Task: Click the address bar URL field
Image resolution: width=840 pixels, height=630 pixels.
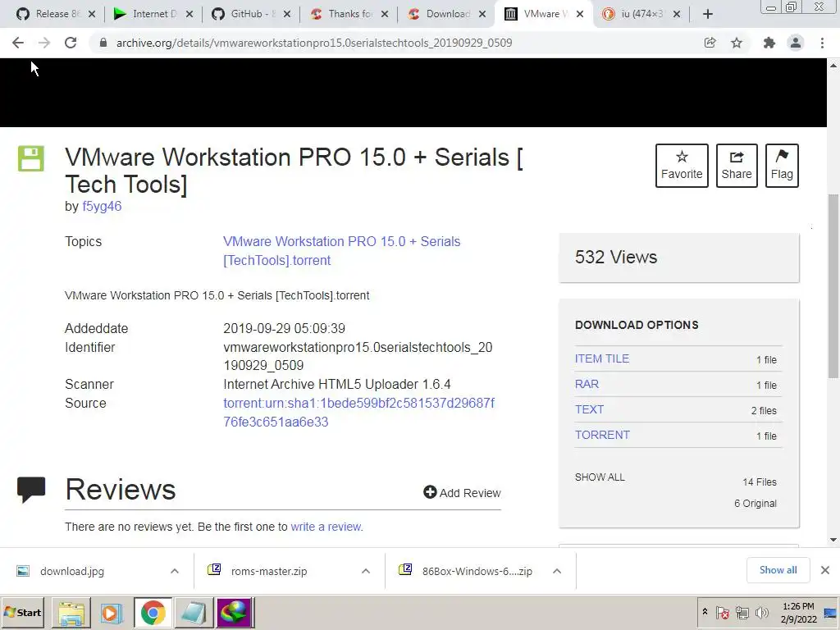Action: click(396, 43)
